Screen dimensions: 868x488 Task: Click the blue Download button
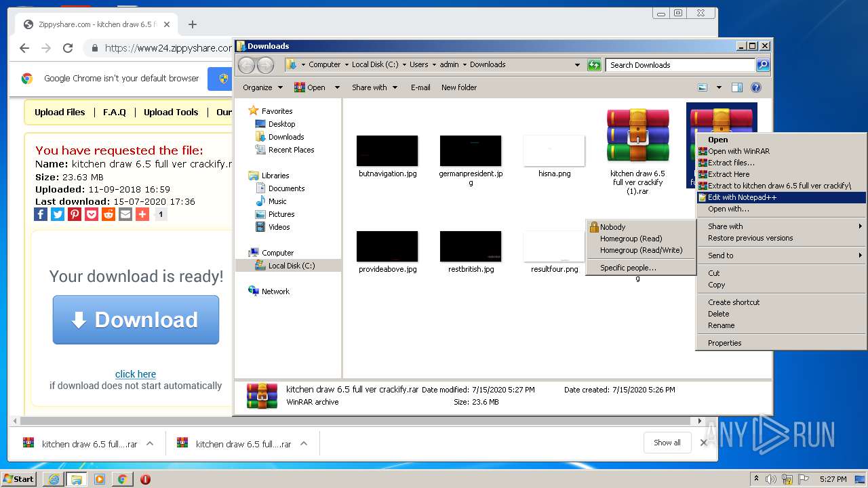coord(136,320)
